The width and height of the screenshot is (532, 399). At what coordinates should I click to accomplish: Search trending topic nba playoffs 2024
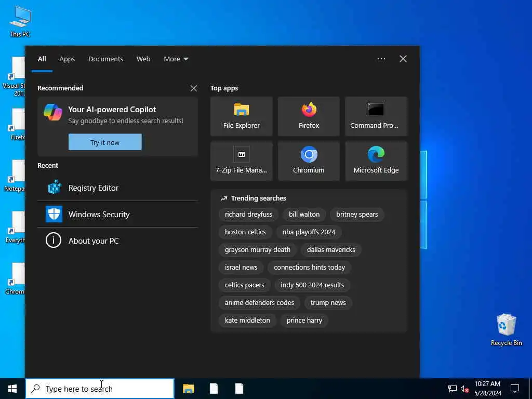(x=309, y=232)
